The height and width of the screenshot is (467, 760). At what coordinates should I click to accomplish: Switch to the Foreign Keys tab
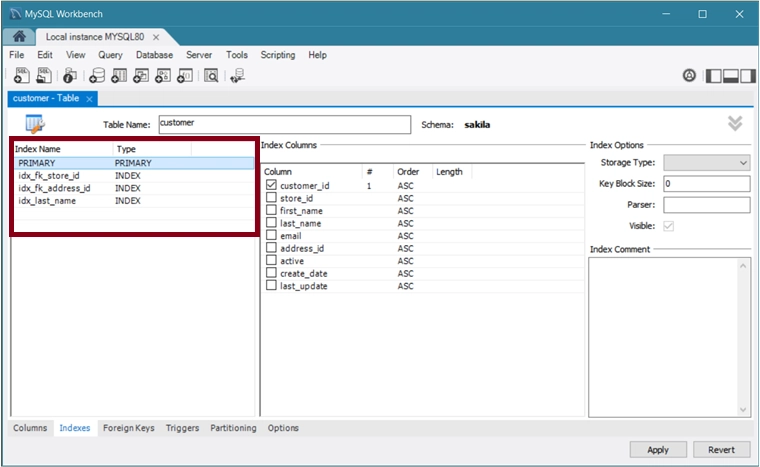point(128,428)
